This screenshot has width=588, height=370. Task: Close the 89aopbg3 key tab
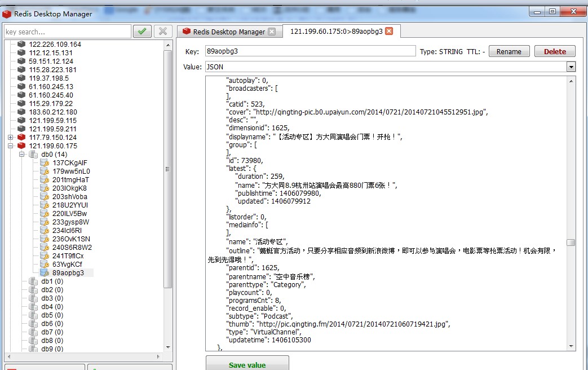click(389, 31)
